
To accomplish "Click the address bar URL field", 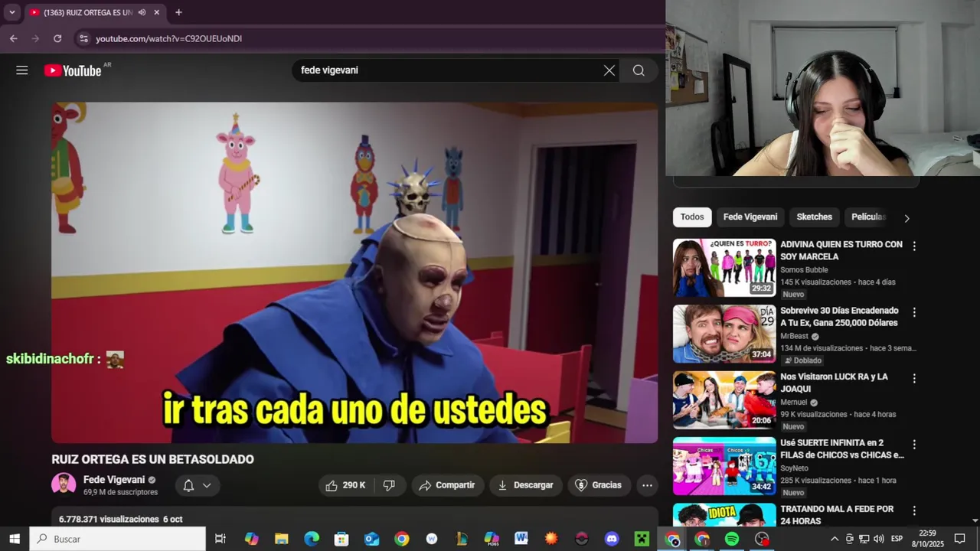I will pyautogui.click(x=367, y=38).
